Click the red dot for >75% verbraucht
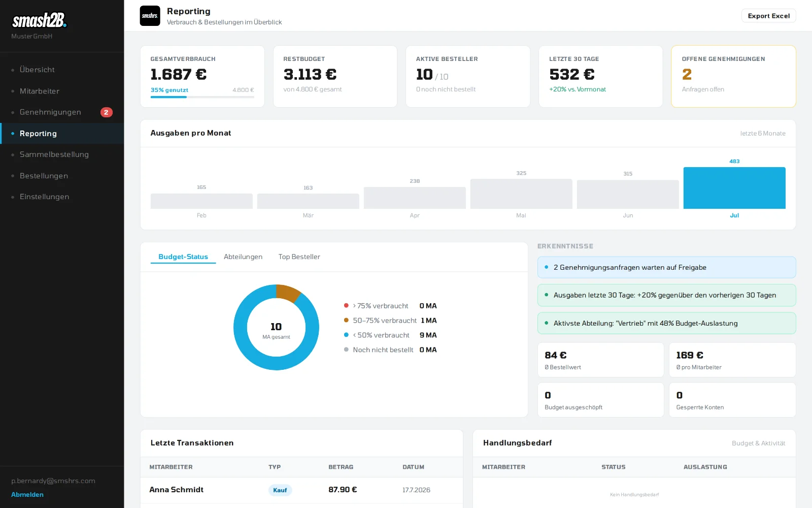This screenshot has width=812, height=508. click(x=346, y=306)
